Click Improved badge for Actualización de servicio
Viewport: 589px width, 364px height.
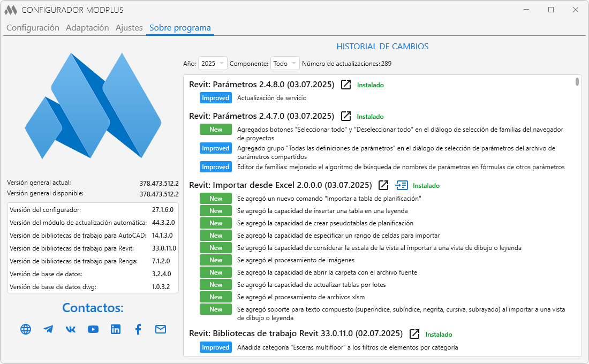[x=216, y=98]
